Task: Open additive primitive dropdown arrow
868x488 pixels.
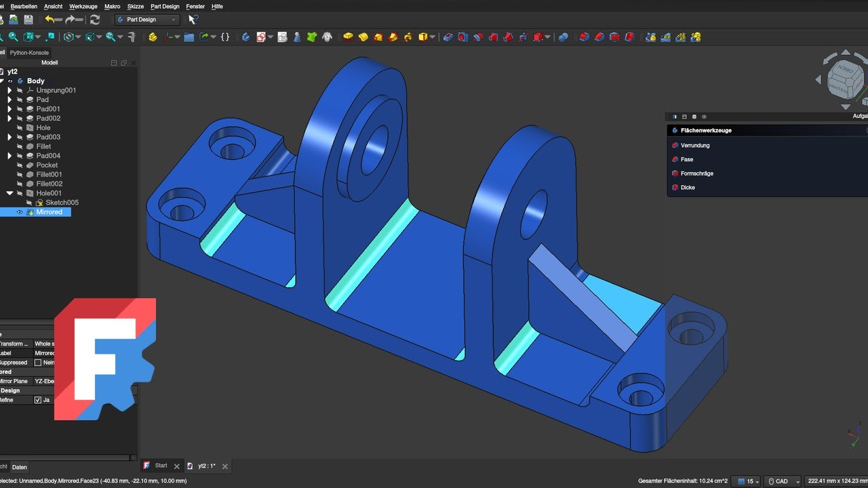Action: pos(432,37)
